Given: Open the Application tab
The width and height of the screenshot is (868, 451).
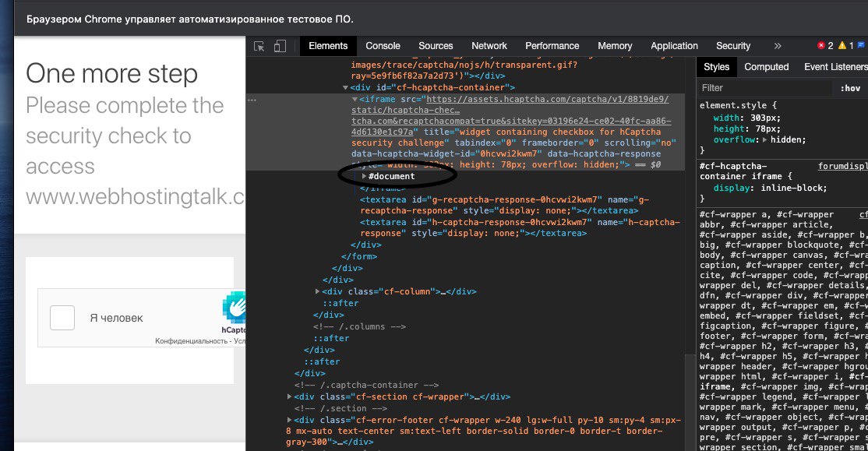Looking at the screenshot, I should (674, 46).
